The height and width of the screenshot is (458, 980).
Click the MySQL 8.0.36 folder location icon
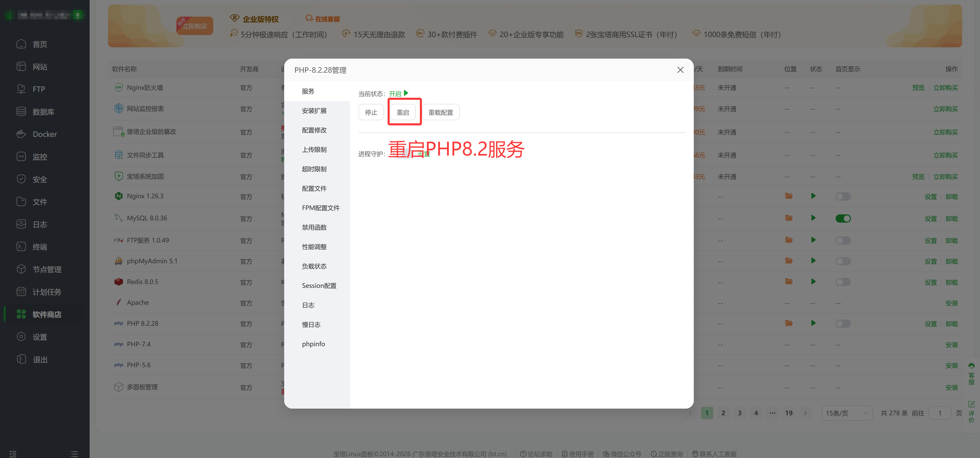click(789, 218)
